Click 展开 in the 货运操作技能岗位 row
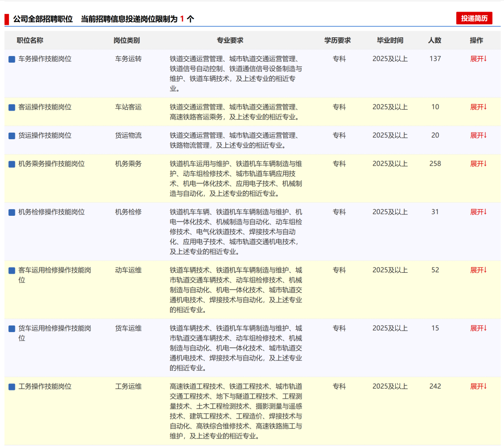Screen dimensions: 504x446 pos(478,135)
